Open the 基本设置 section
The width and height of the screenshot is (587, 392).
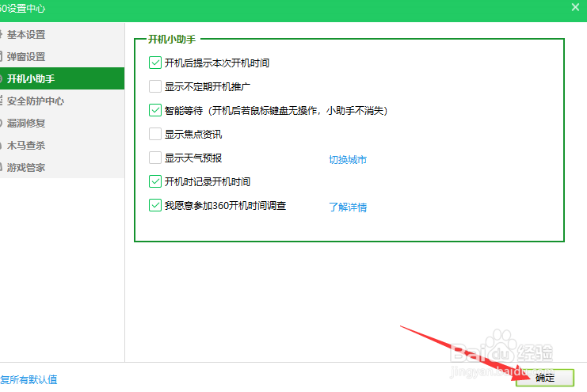point(62,34)
